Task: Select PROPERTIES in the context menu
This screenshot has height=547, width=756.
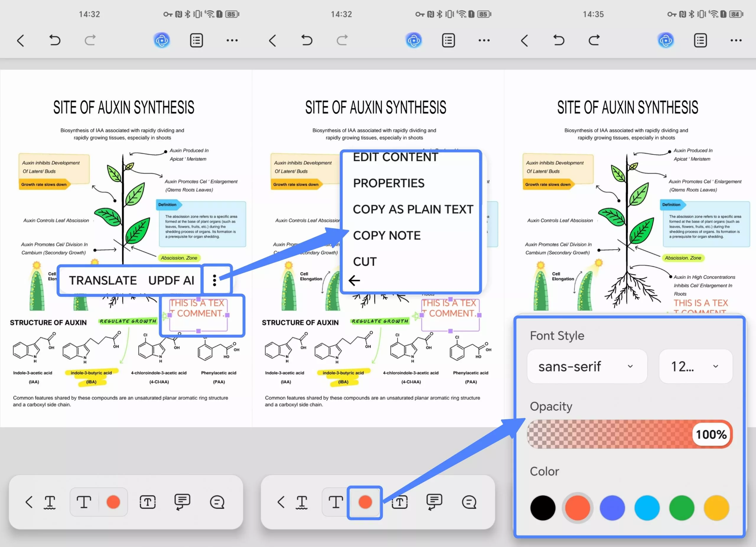Action: point(388,183)
